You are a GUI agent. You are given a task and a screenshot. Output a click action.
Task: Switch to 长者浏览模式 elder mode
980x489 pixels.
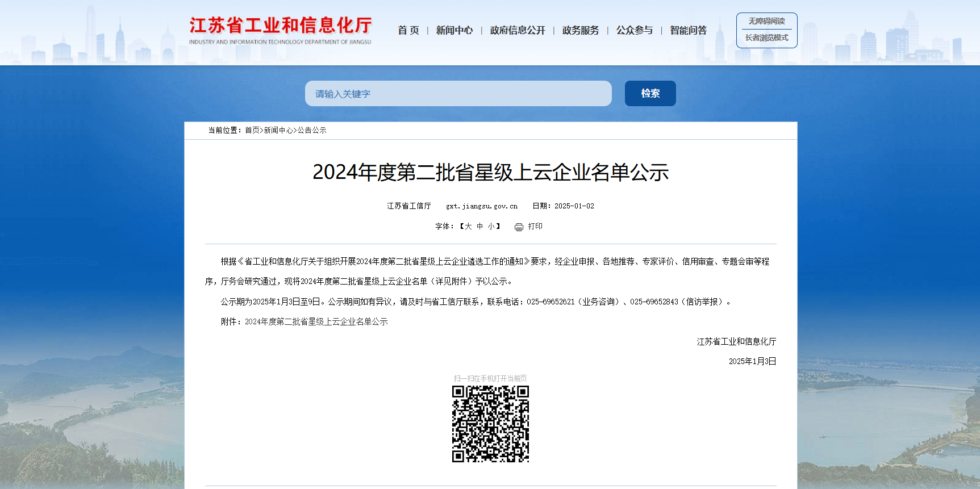[766, 38]
